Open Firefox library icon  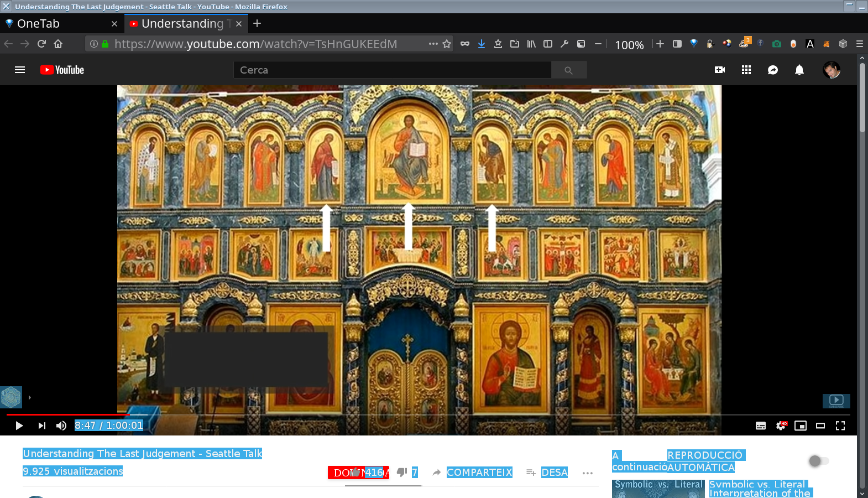pos(531,44)
